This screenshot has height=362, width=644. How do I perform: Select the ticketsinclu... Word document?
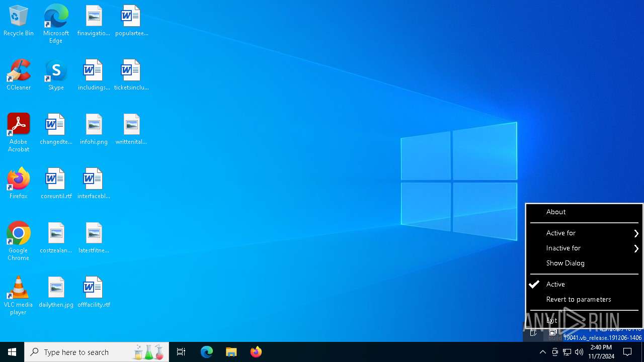[x=131, y=75]
